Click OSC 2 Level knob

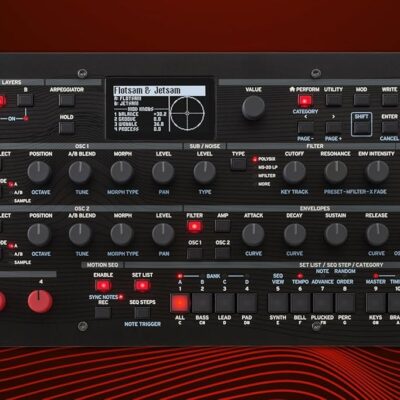163,234
